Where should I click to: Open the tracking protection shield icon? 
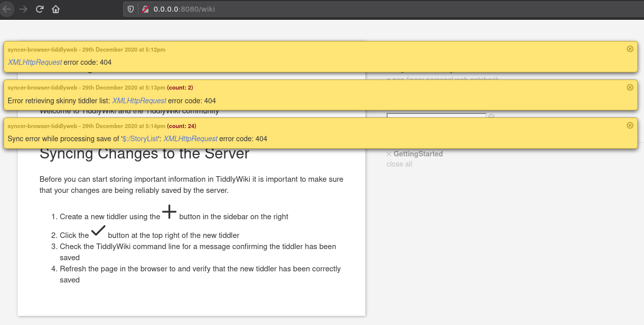[x=131, y=9]
